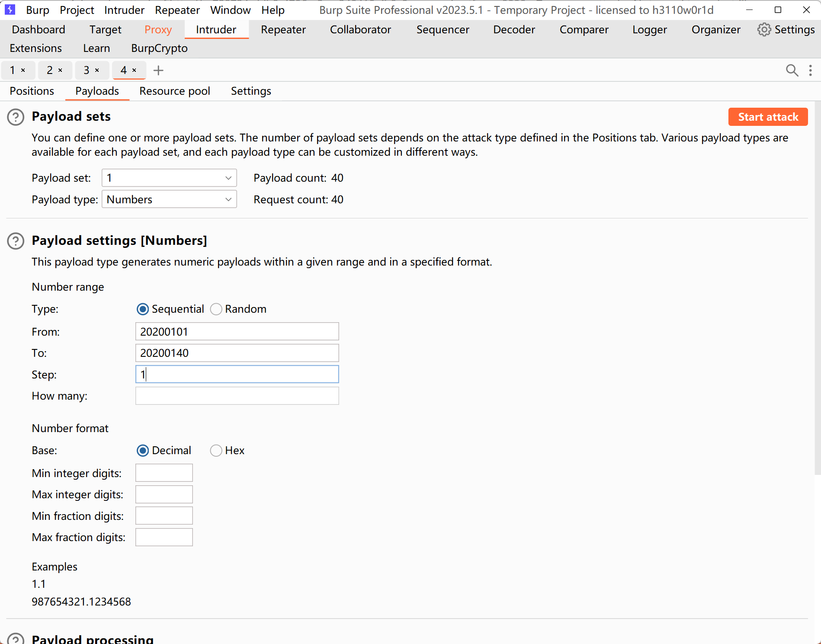821x644 pixels.
Task: Click the Payloads sub-tab
Action: [x=97, y=91]
